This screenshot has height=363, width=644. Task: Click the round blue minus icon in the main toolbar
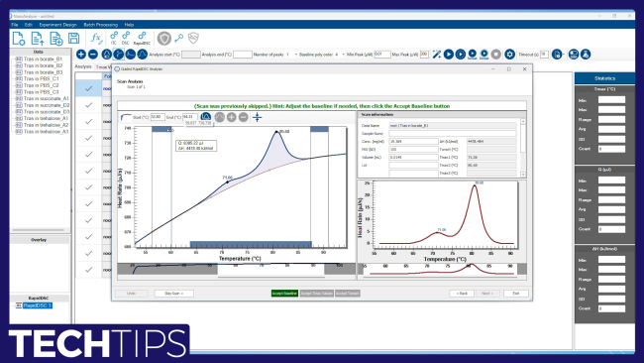point(93,54)
